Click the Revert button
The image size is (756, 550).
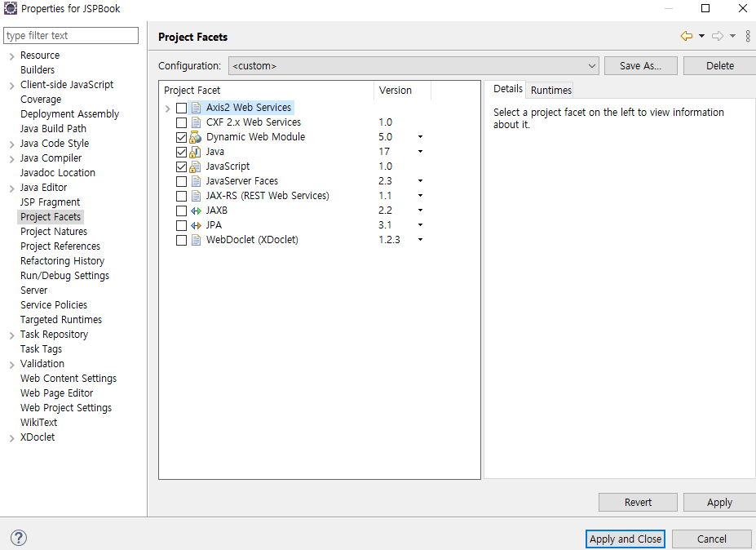(x=638, y=502)
